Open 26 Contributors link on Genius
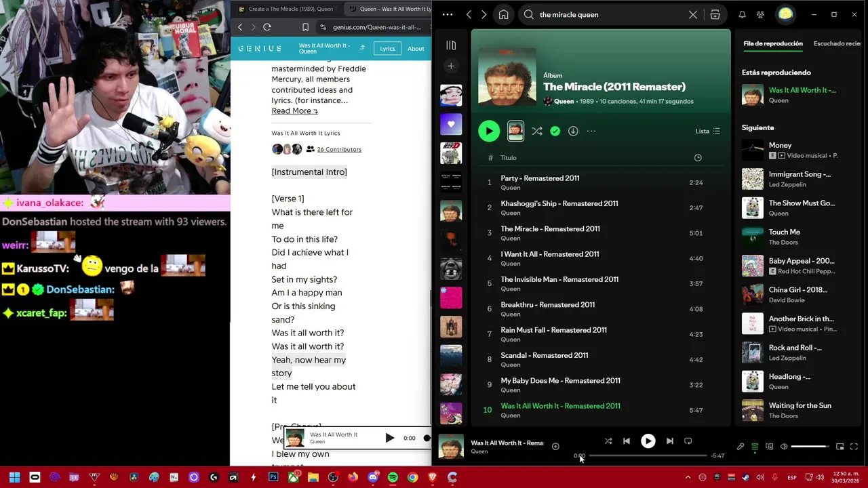The height and width of the screenshot is (488, 868). pyautogui.click(x=339, y=149)
